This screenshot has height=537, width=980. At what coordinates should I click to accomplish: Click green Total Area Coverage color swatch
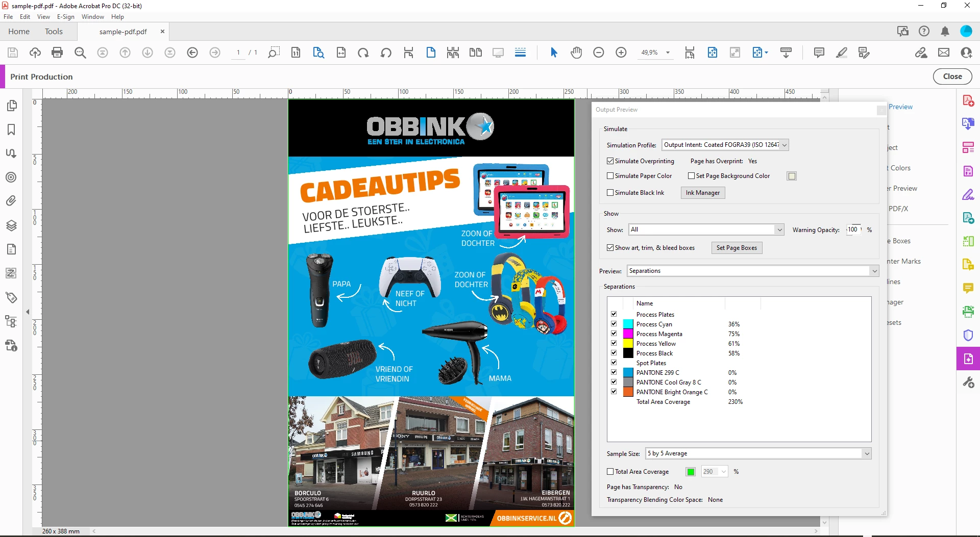(691, 472)
